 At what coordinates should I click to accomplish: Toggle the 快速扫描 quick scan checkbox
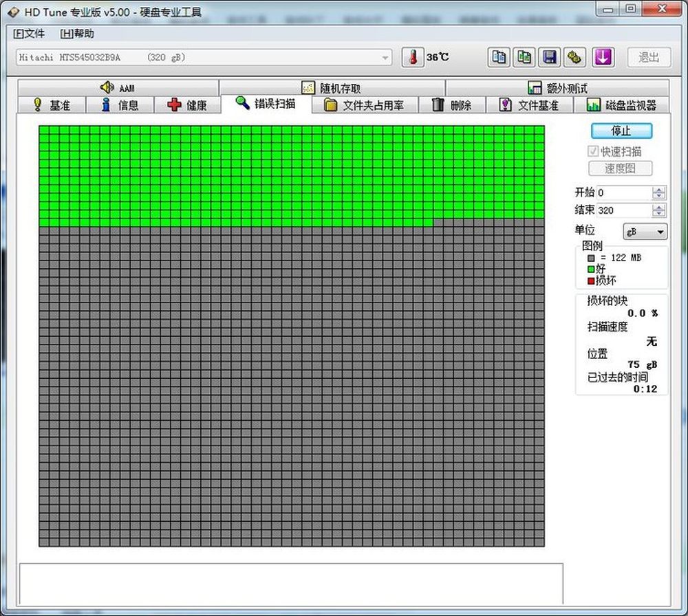[593, 151]
